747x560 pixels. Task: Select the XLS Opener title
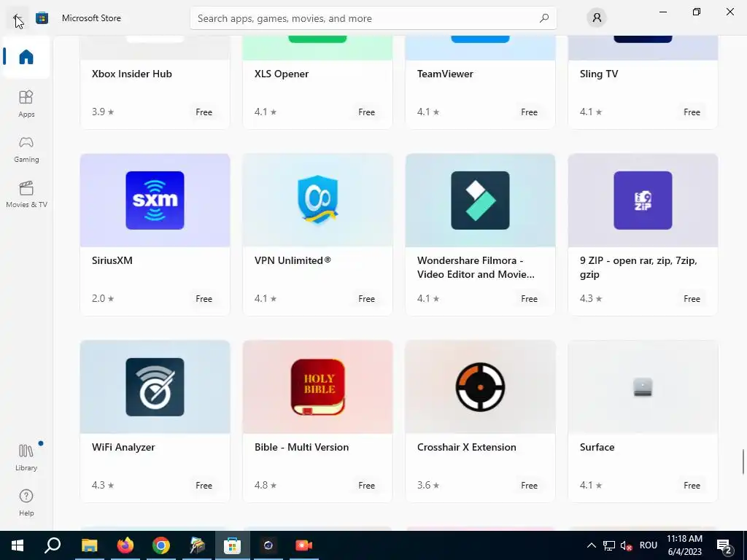282,74
